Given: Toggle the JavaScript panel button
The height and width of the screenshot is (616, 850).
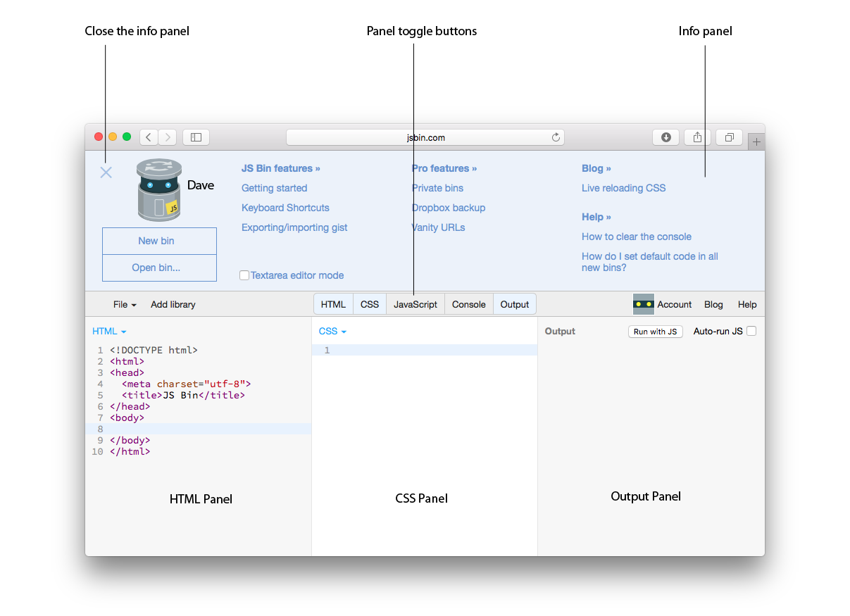Looking at the screenshot, I should pyautogui.click(x=415, y=304).
